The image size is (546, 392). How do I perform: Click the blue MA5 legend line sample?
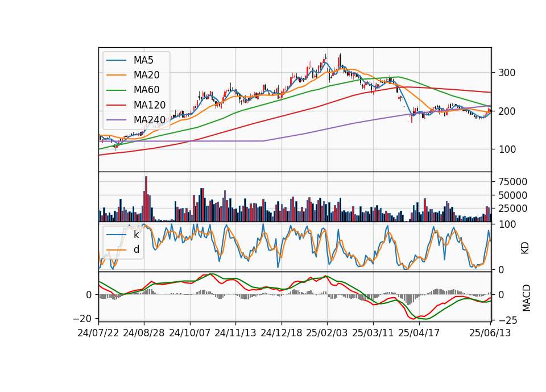[x=116, y=60]
